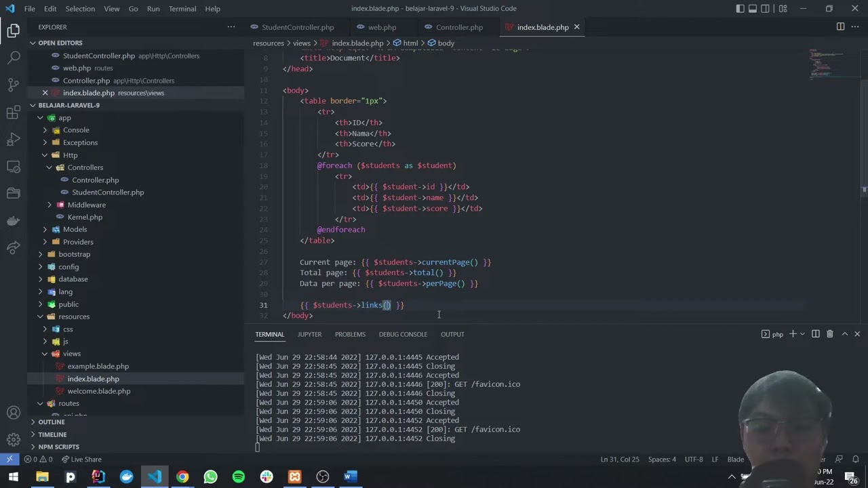
Task: Click Ln 31, Col 25 status item
Action: [x=620, y=460]
